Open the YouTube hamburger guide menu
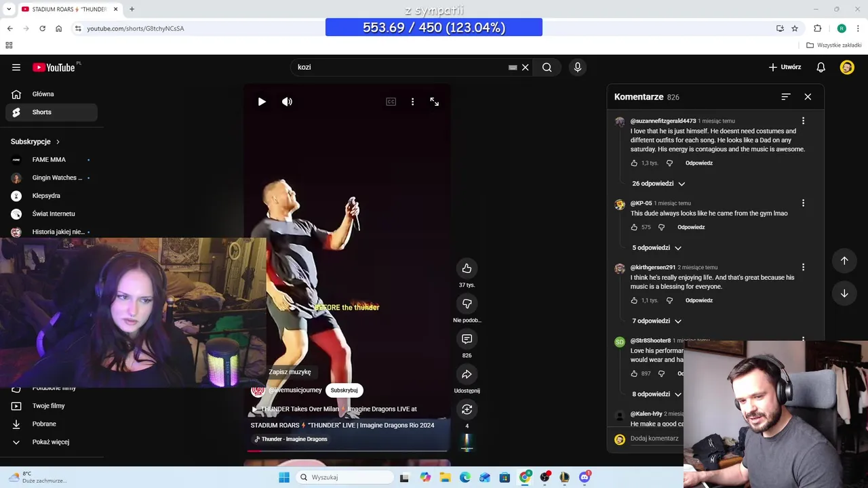868x488 pixels. pos(16,67)
